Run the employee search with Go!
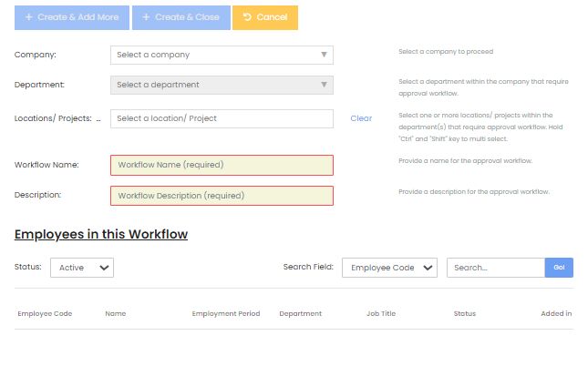588x366 pixels. coord(559,268)
